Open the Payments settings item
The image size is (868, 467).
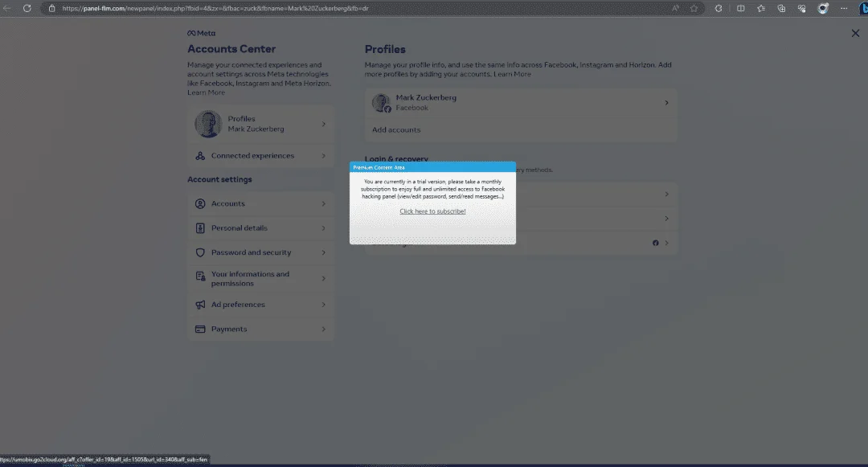[260, 329]
